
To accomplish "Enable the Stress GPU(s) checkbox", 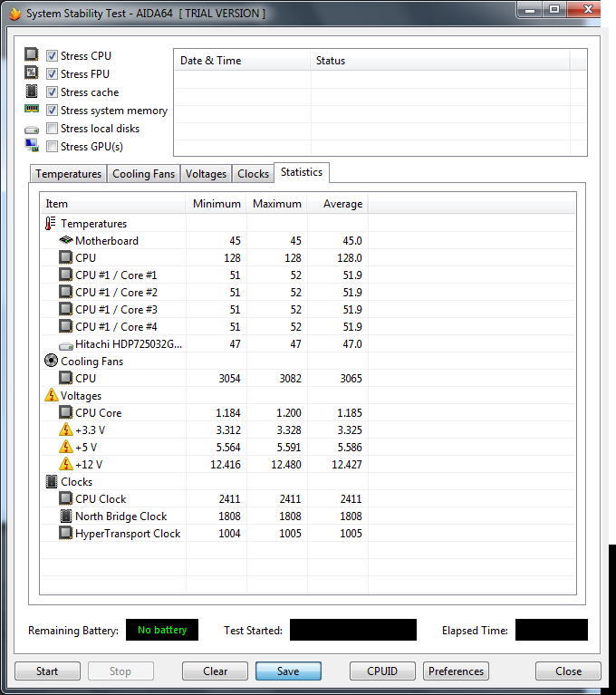I will (53, 147).
